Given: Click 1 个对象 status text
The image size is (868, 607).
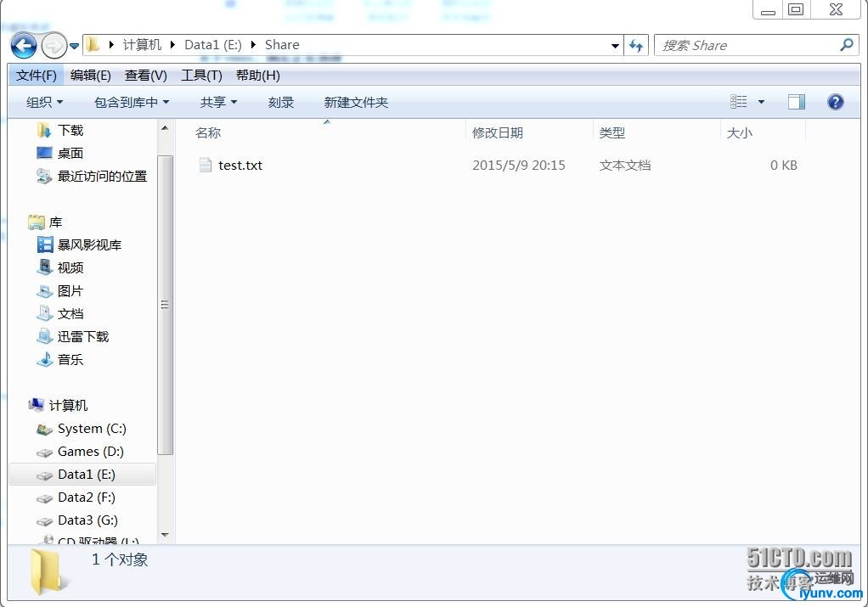Looking at the screenshot, I should pyautogui.click(x=120, y=559).
